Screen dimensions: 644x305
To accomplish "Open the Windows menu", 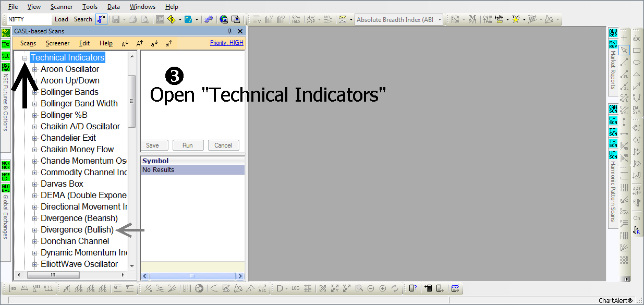I will [x=142, y=7].
